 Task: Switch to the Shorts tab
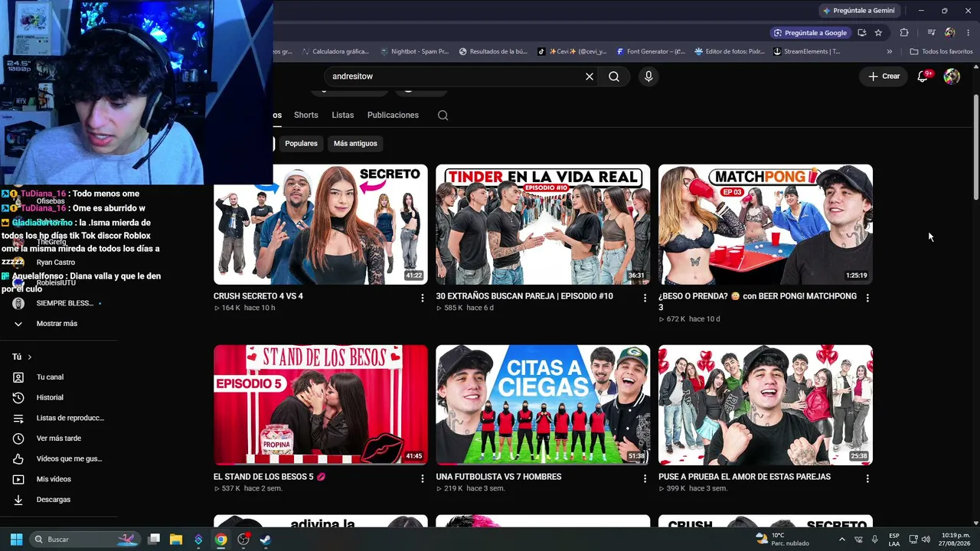tap(305, 115)
